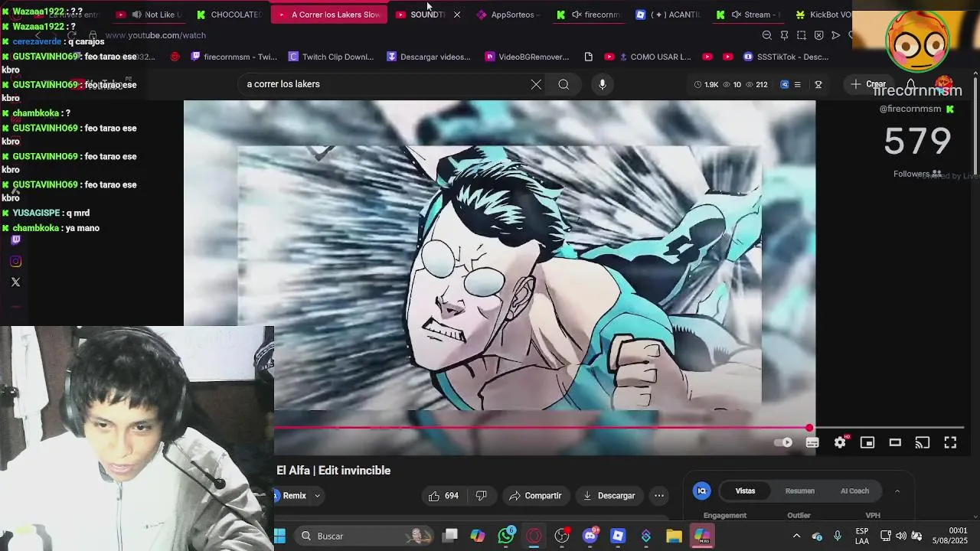This screenshot has width=980, height=551.
Task: Open the Descargar videos bookmark
Action: (x=429, y=57)
